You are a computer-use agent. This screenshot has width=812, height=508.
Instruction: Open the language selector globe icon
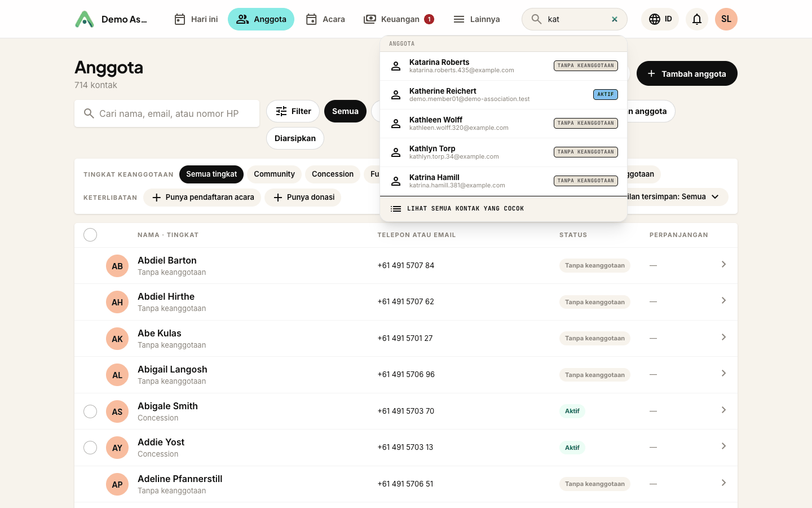[655, 19]
